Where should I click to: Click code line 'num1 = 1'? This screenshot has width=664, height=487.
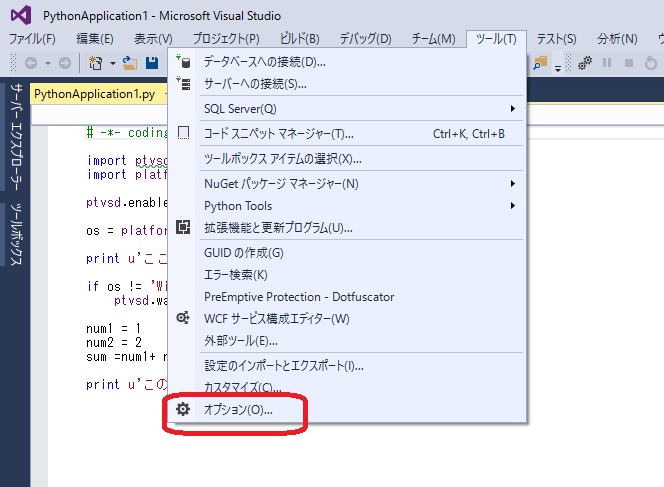click(113, 328)
